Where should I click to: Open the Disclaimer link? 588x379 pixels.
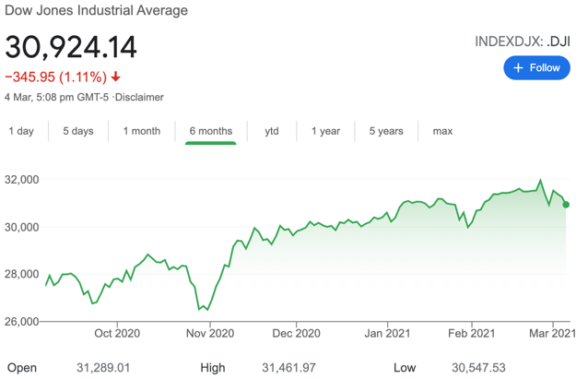pos(139,97)
